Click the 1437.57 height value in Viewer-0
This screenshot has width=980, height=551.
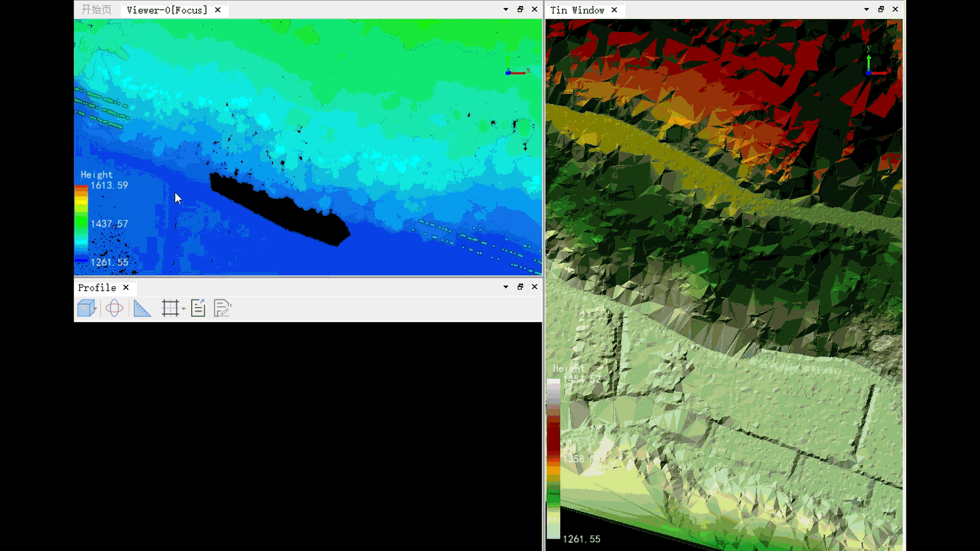[x=109, y=224]
